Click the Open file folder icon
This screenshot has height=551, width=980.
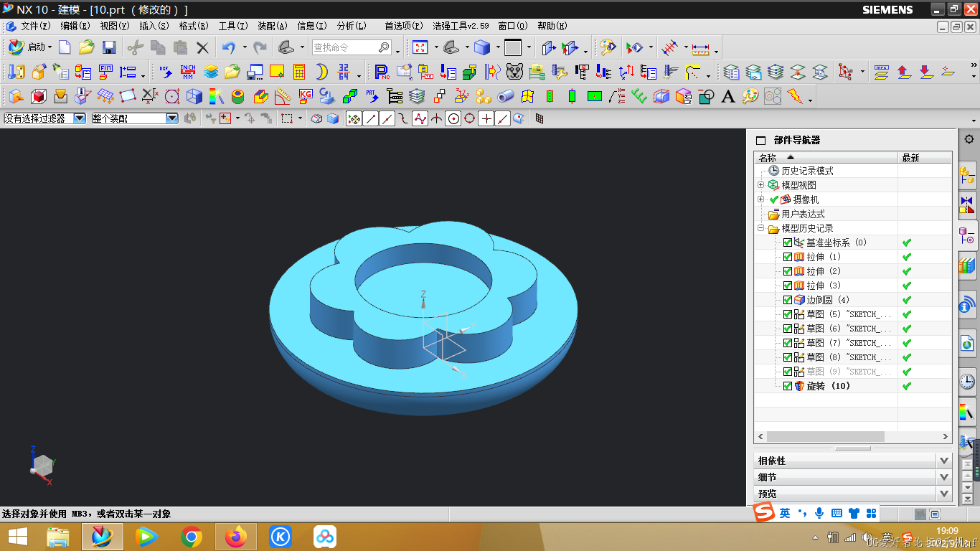tap(86, 47)
